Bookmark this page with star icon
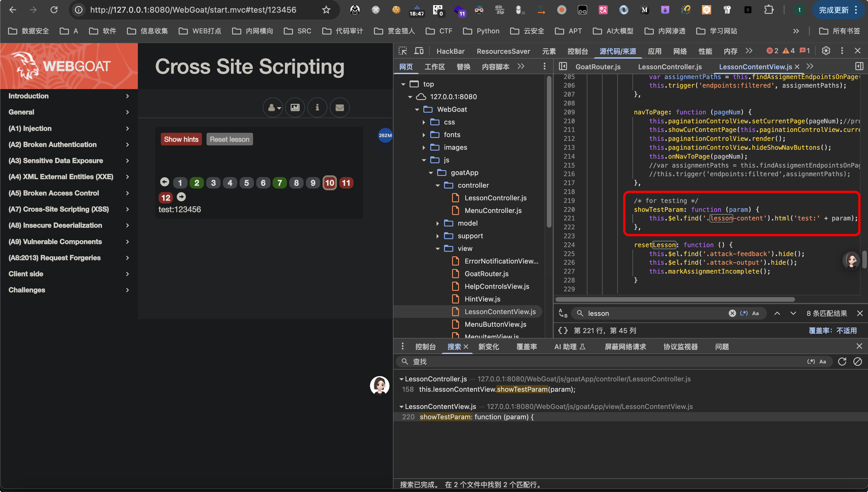The height and width of the screenshot is (492, 868). (x=326, y=10)
